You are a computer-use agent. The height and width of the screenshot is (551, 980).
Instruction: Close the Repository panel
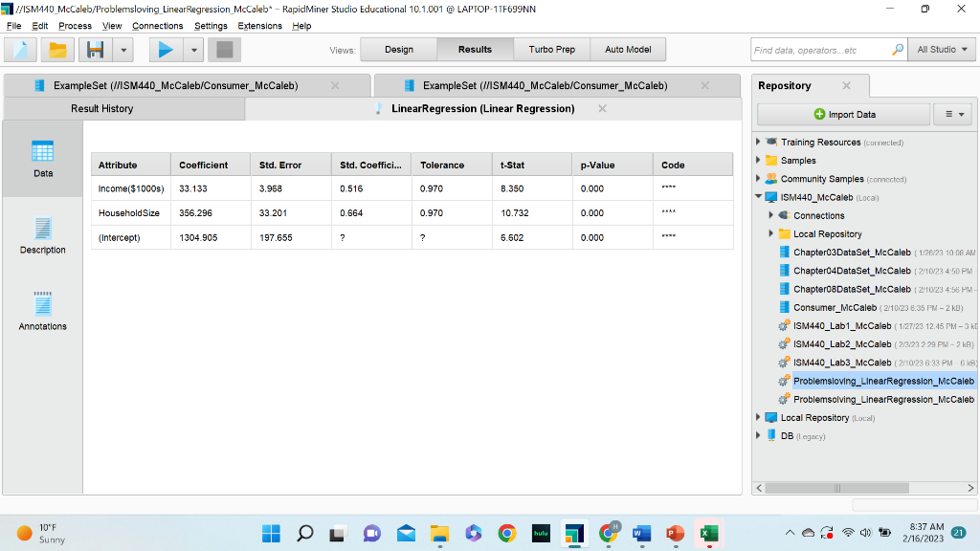(x=846, y=85)
